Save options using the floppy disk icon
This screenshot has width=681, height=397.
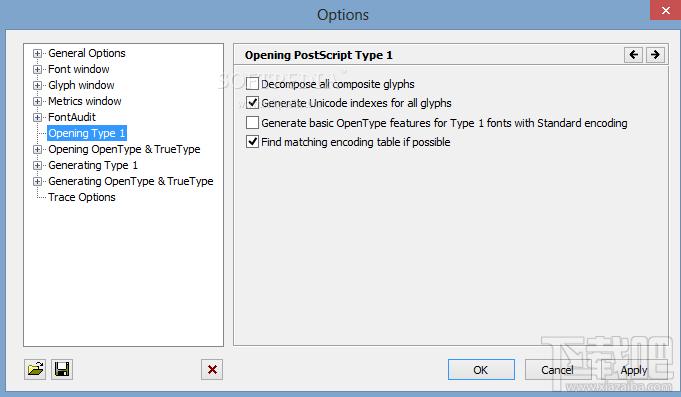click(x=62, y=370)
